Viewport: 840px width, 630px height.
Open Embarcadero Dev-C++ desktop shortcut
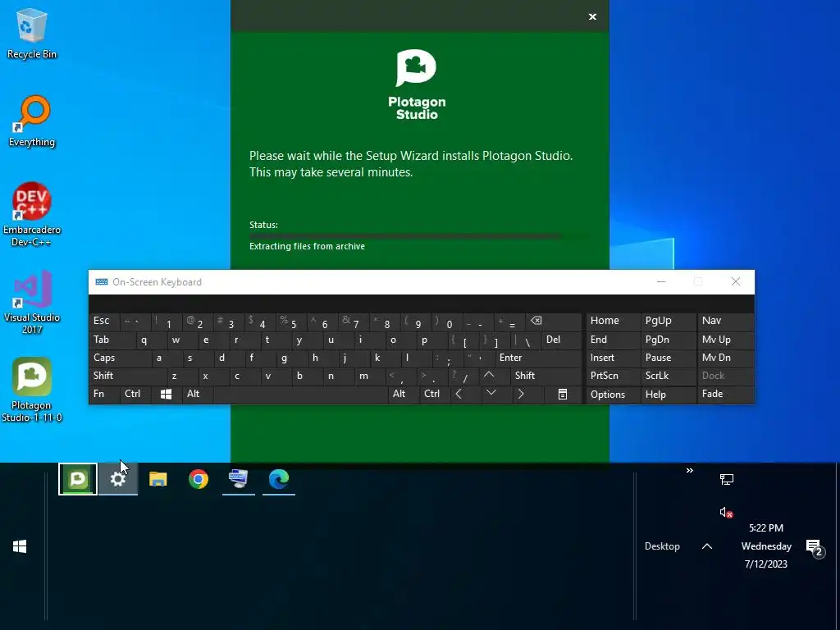pyautogui.click(x=32, y=214)
